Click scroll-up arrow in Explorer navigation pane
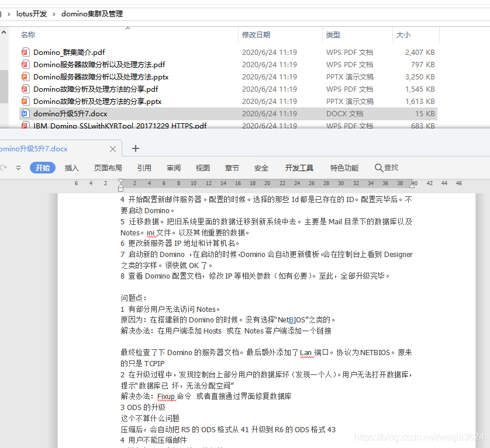The image size is (490, 448). 4,32
